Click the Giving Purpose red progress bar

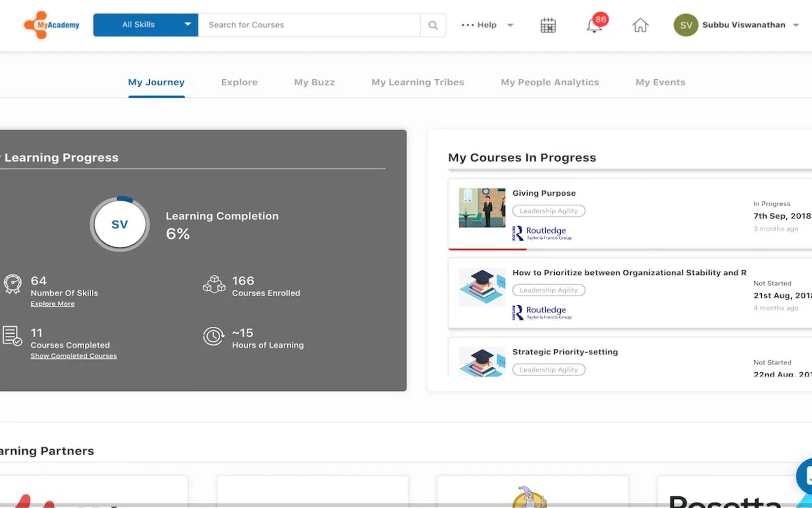click(487, 249)
